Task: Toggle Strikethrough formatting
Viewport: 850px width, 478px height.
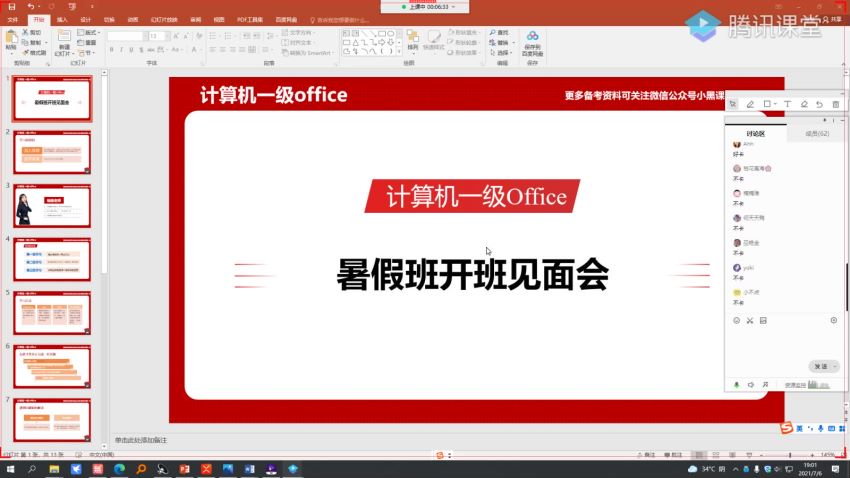Action: pyautogui.click(x=151, y=50)
